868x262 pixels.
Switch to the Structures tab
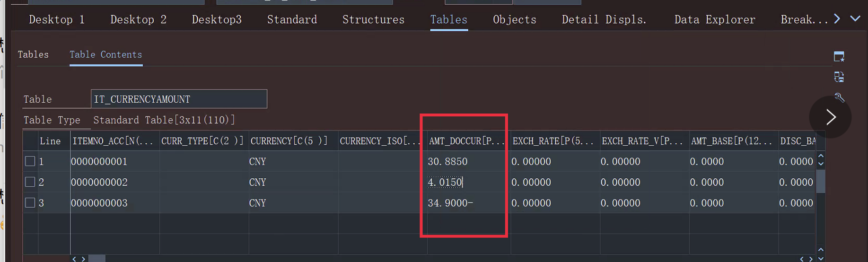[x=373, y=19]
